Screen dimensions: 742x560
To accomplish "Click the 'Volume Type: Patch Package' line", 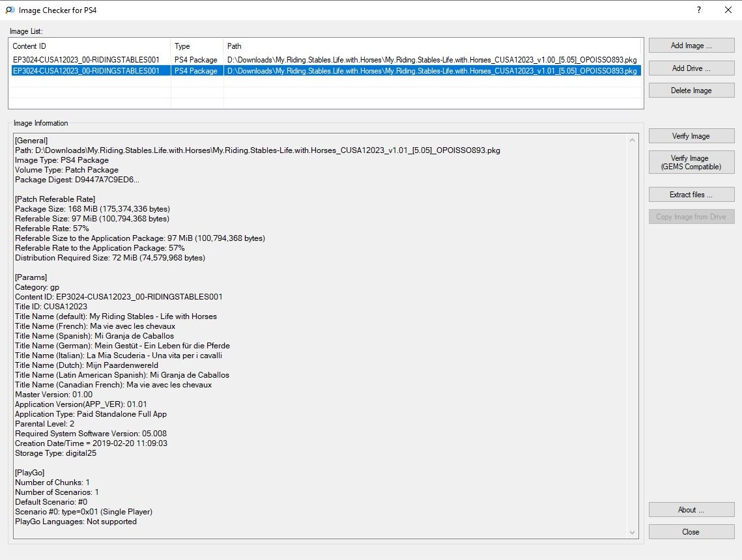I will tap(66, 170).
